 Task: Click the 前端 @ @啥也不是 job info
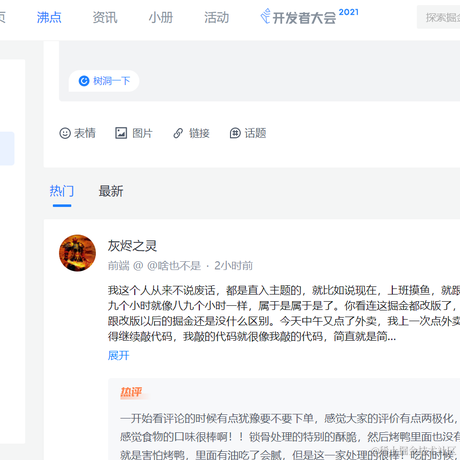click(x=154, y=266)
